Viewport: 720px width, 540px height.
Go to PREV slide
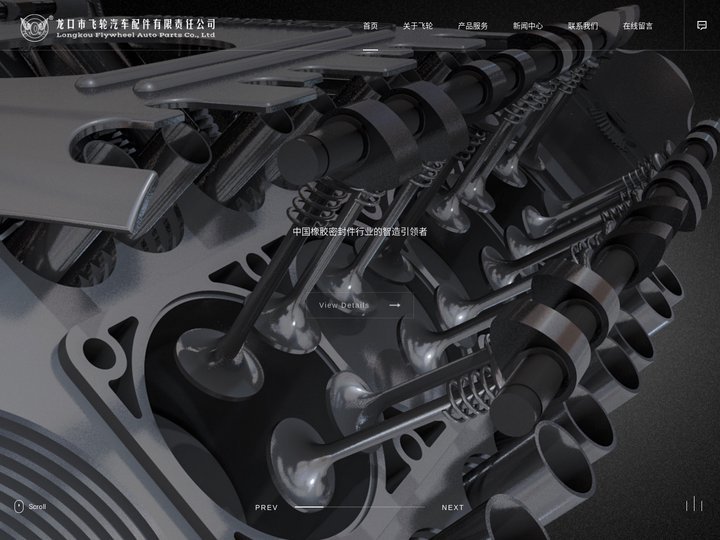point(266,507)
